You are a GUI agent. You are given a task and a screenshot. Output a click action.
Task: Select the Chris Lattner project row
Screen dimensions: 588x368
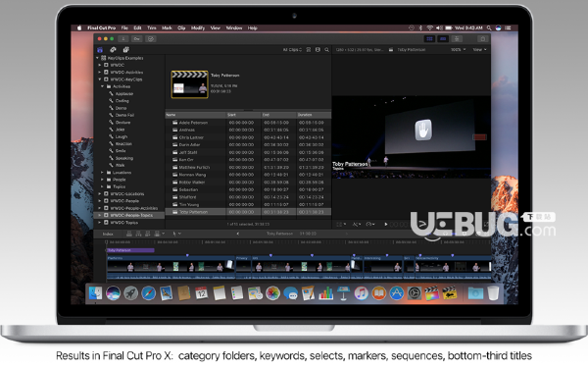tap(248, 137)
